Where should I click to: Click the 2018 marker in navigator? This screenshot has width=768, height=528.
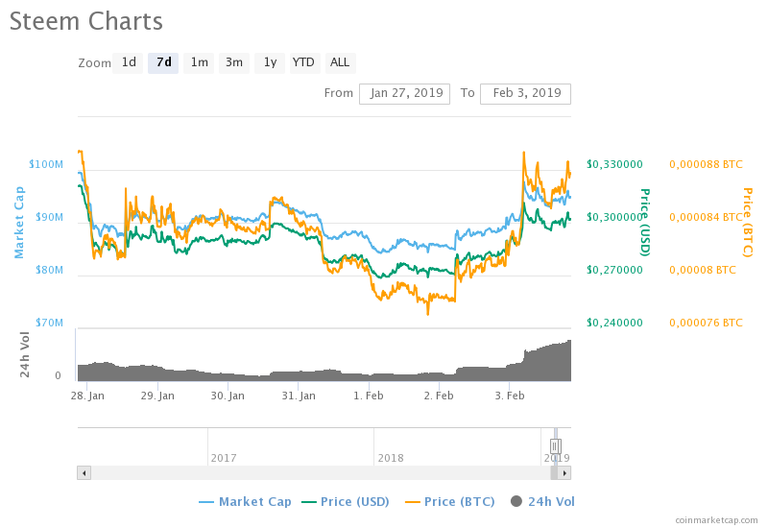(390, 458)
